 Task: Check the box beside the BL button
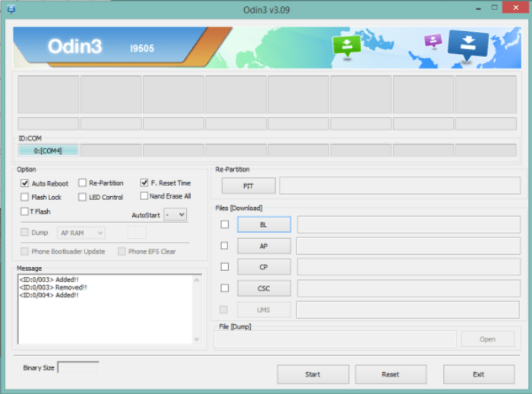point(225,224)
